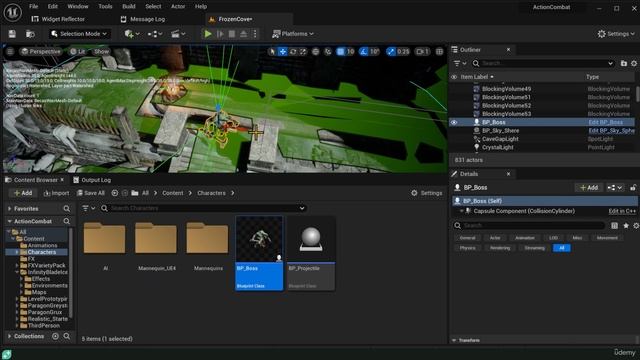
Task: Click the Outliner create new folder icon
Action: 624,63
